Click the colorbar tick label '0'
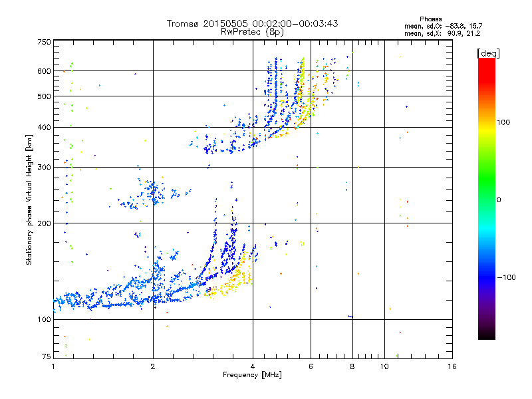532x399 pixels. point(499,200)
